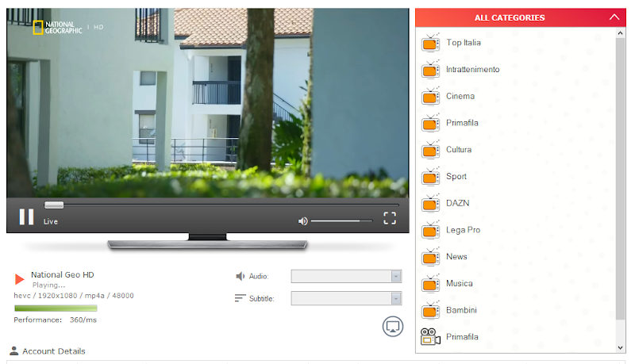Click the TV icon next to Cinema
This screenshot has width=635, height=364.
pyautogui.click(x=430, y=96)
